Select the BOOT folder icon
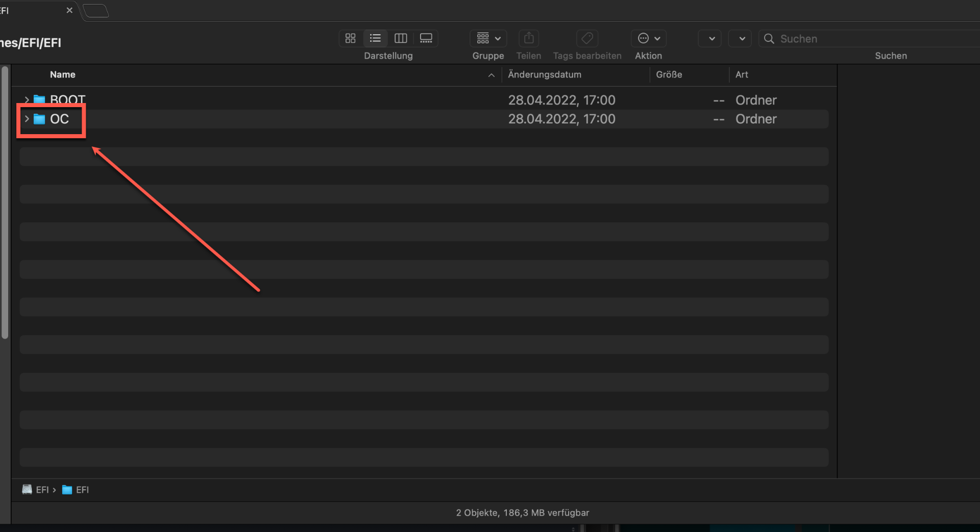980x532 pixels. coord(39,99)
